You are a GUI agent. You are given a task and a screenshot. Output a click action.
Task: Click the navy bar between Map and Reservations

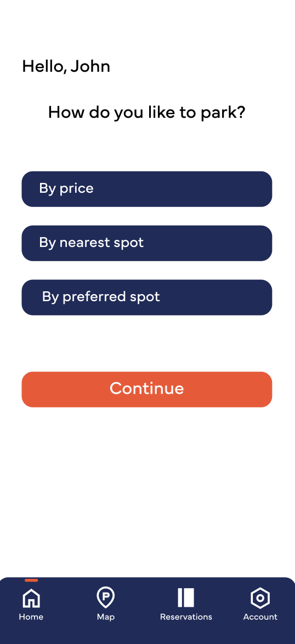(x=138, y=603)
